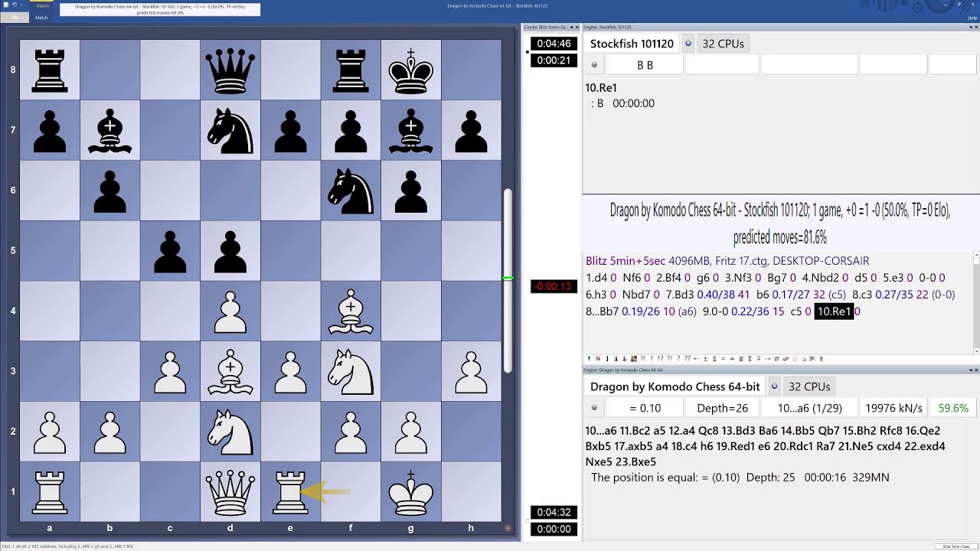Click the upper Match title tab
This screenshot has width=980, height=551.
coord(43,5)
